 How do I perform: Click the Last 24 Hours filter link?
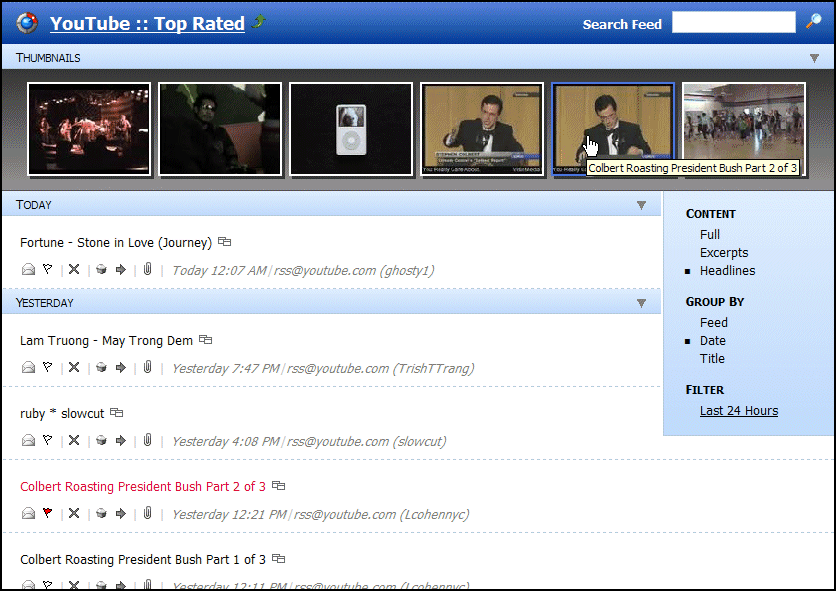pyautogui.click(x=738, y=411)
